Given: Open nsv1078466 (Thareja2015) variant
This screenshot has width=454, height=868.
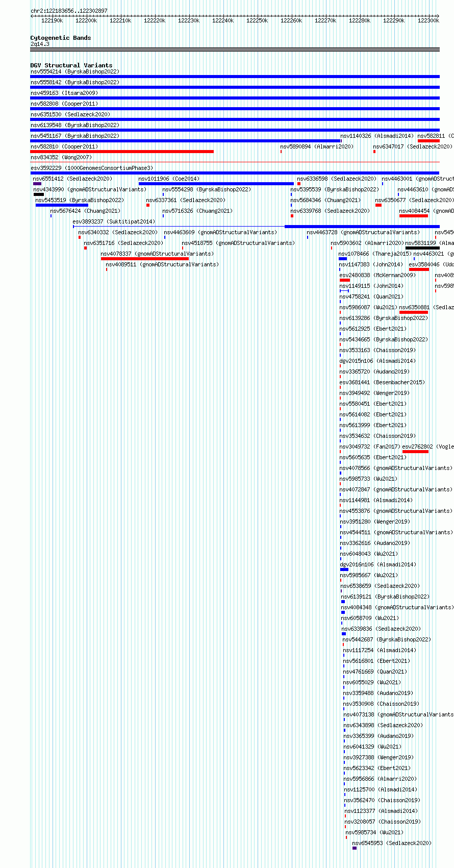Looking at the screenshot, I should click(x=375, y=254).
